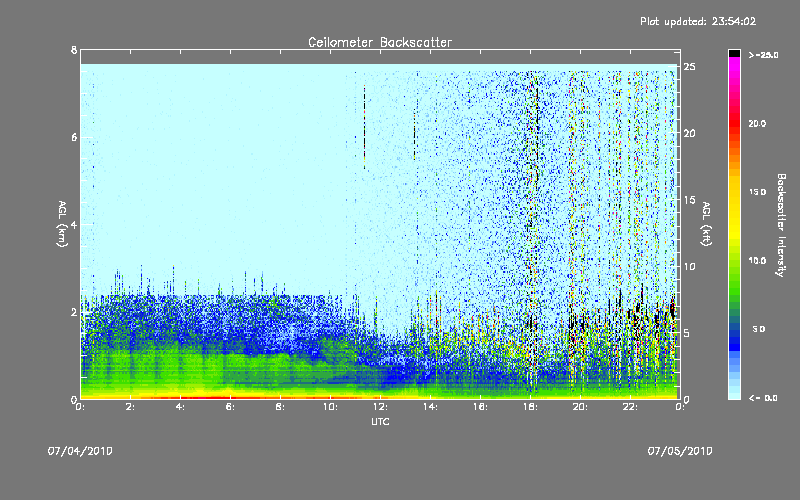Select the Backscatter Intensity colorbar label

(x=781, y=225)
